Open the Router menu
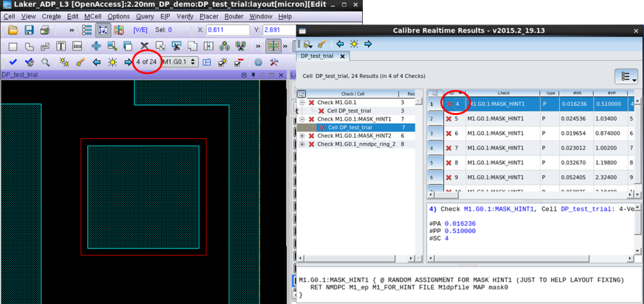 coord(234,16)
